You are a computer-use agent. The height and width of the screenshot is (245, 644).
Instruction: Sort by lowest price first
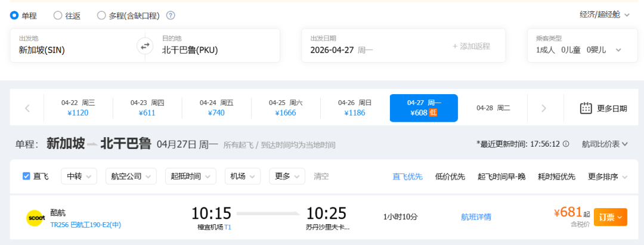pos(450,176)
